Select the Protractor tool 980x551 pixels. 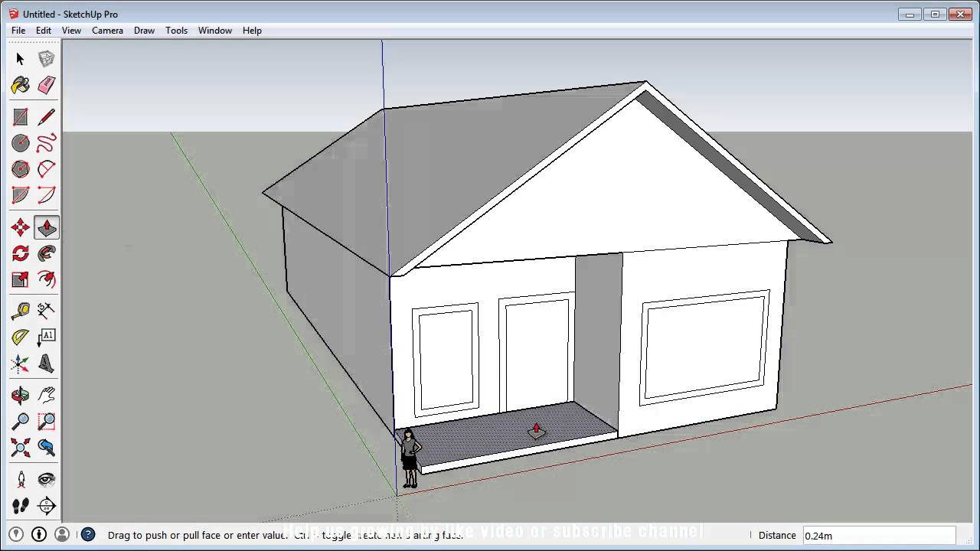[21, 337]
